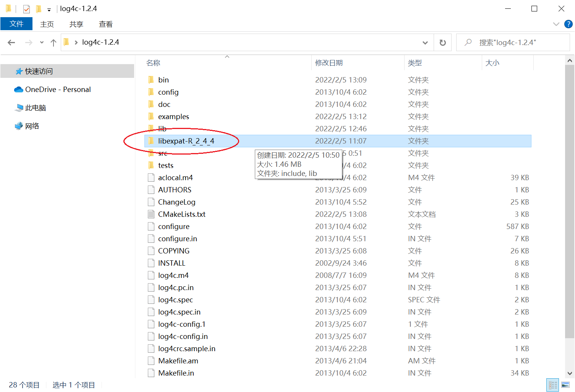The image size is (575, 392).
Task: Switch to the 查看 ribbon tab
Action: [106, 24]
